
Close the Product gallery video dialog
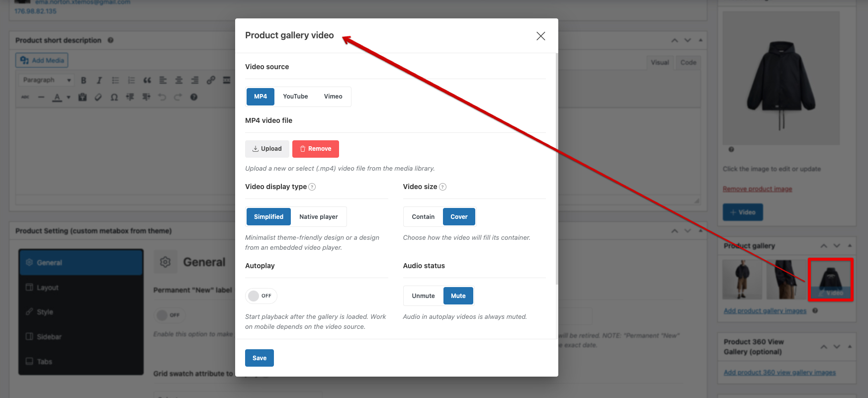point(541,36)
